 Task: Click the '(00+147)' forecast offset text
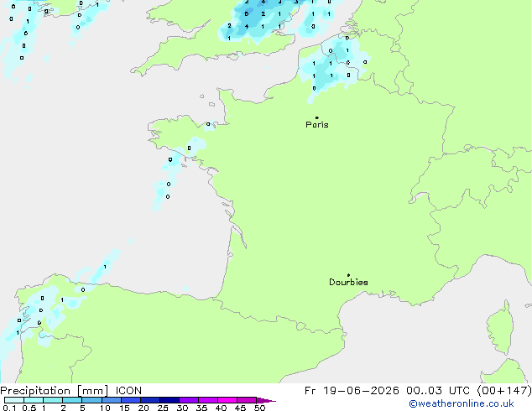pyautogui.click(x=504, y=391)
